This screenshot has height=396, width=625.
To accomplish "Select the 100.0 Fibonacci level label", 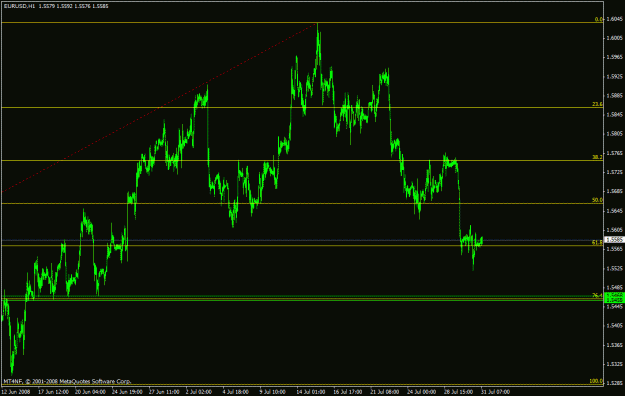I will point(596,381).
